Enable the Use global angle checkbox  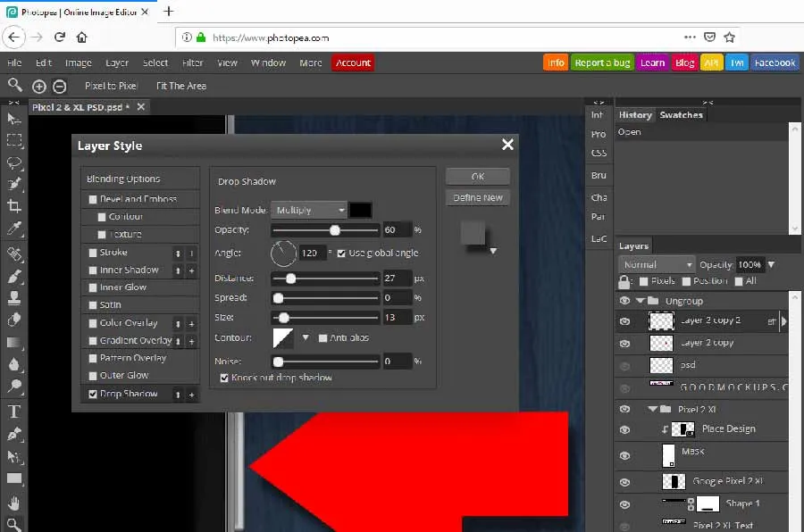click(342, 253)
